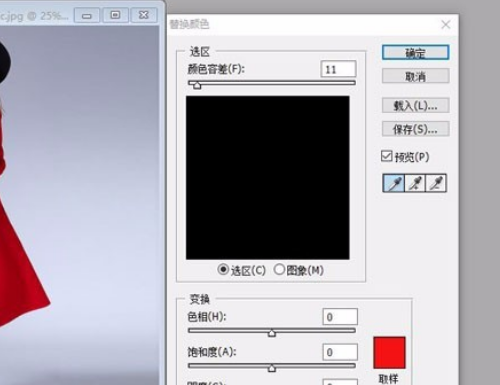The width and height of the screenshot is (500, 385).
Task: Close the jpg document window
Action: click(144, 15)
